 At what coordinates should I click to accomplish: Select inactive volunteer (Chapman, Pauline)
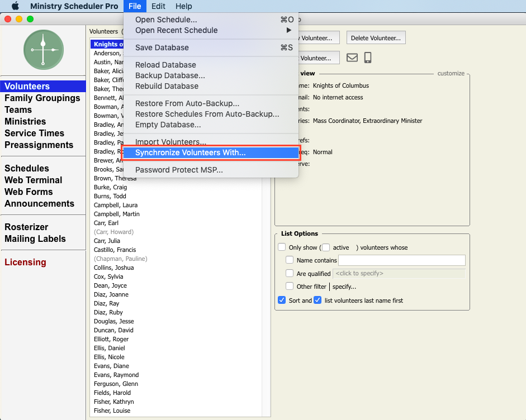coord(120,259)
